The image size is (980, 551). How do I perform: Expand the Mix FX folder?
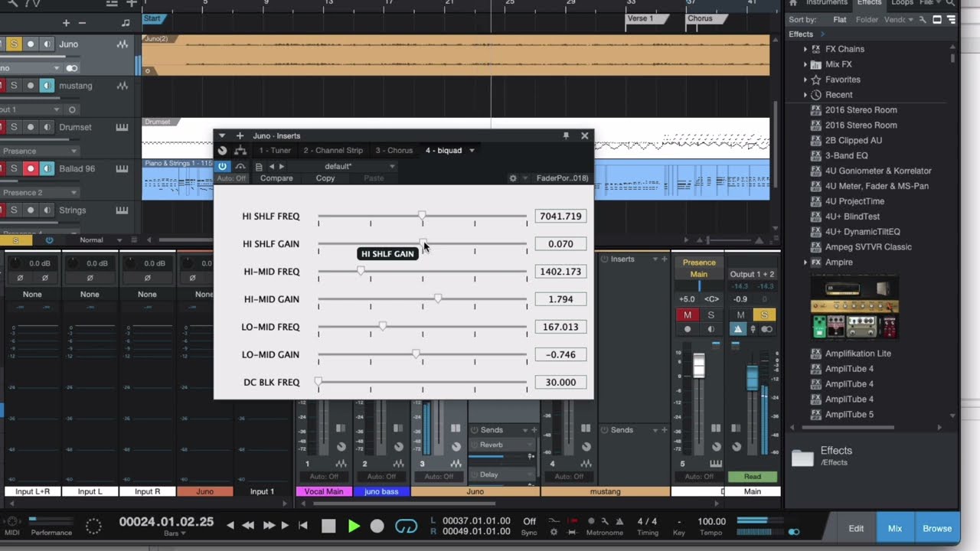pyautogui.click(x=805, y=64)
